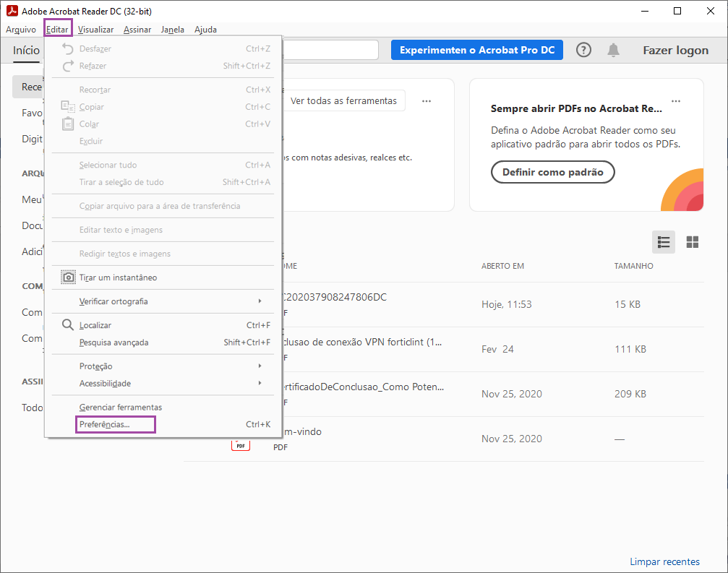
Task: Sort by TAMANHO column header
Action: click(x=633, y=266)
